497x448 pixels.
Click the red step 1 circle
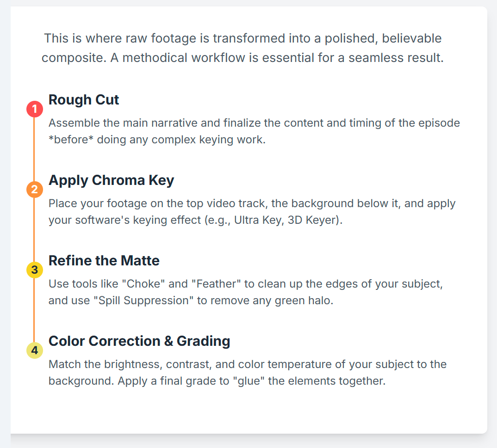(x=35, y=109)
